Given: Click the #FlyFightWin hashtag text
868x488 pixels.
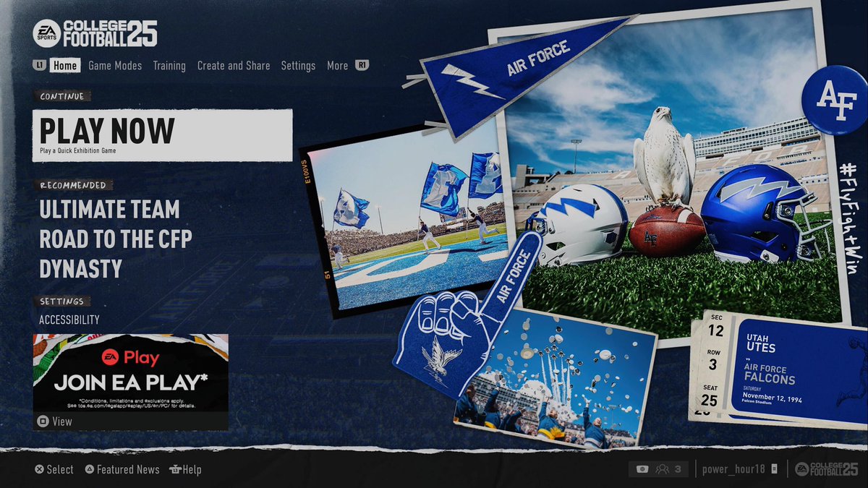Looking at the screenshot, I should (849, 218).
